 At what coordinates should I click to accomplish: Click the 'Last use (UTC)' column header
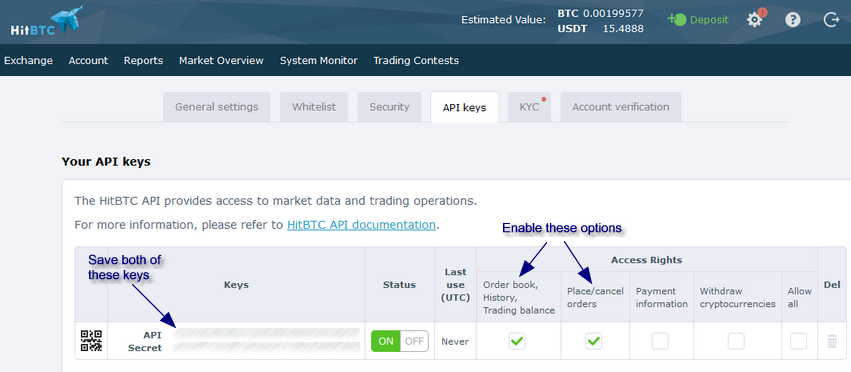click(x=455, y=285)
